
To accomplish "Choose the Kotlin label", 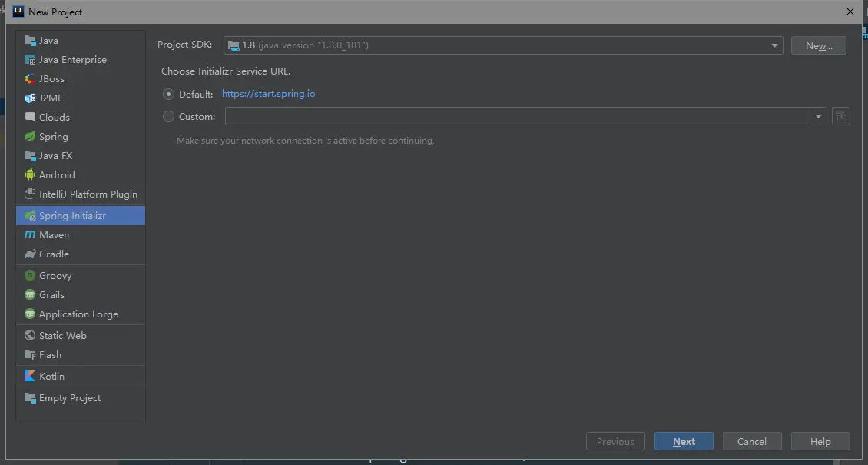I will (52, 377).
